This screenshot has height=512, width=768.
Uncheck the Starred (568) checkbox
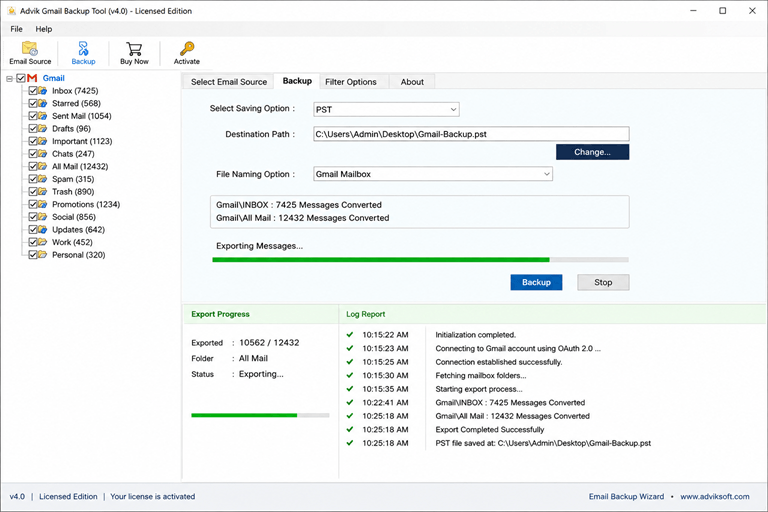pyautogui.click(x=33, y=103)
